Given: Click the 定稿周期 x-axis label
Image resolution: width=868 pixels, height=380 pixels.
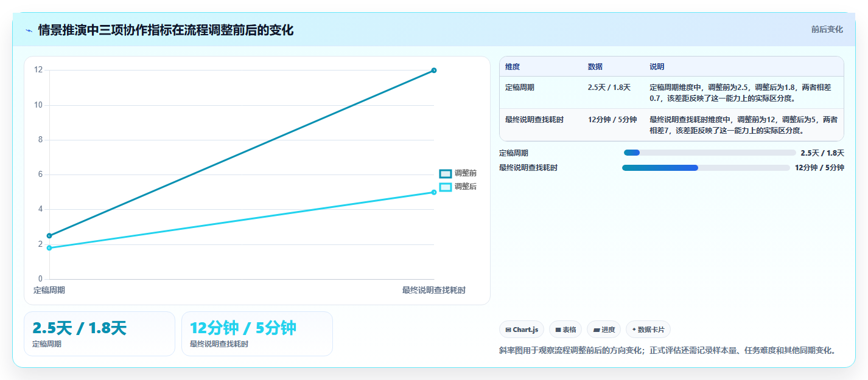Looking at the screenshot, I should (x=49, y=290).
